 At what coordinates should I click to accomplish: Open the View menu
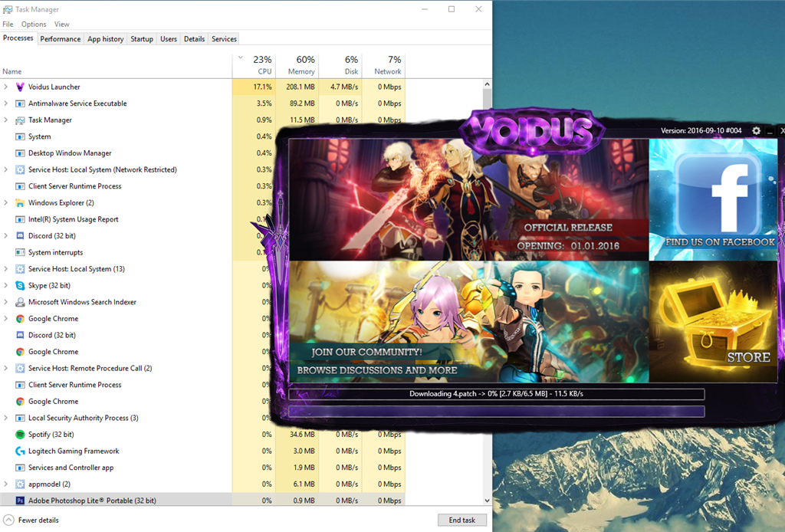(61, 24)
